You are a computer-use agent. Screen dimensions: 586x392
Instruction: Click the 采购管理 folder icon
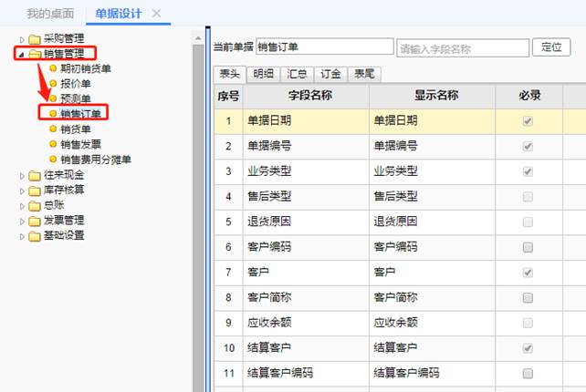click(x=35, y=39)
